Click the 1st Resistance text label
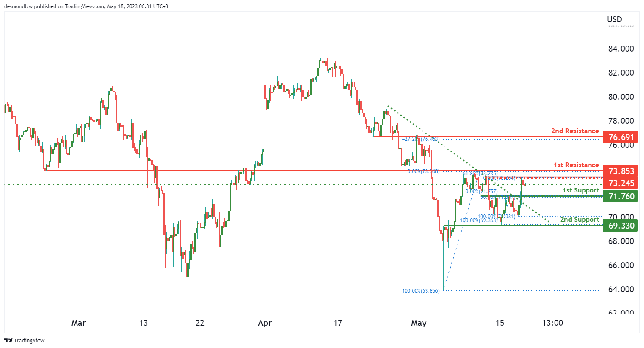The width and height of the screenshot is (644, 348). (x=576, y=165)
